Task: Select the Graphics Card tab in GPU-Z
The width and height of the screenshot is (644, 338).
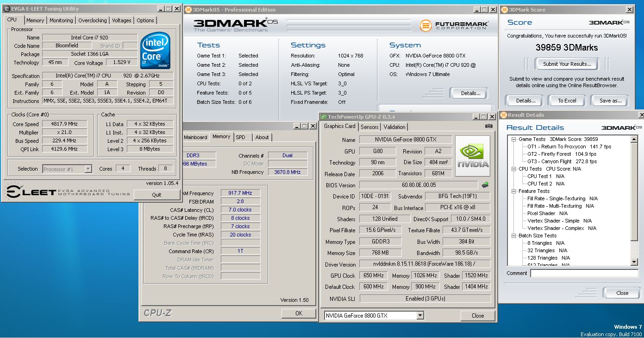Action: coord(340,126)
